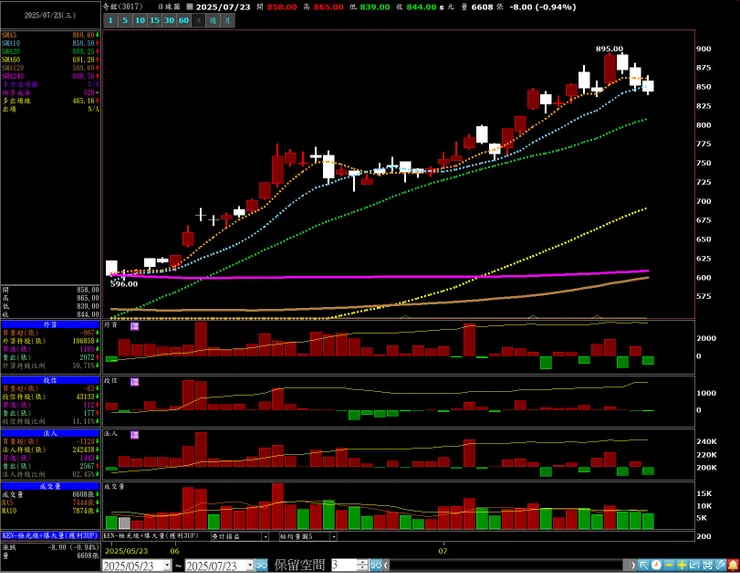Click the SMA5 row in indicator list
740x573 pixels.
pyautogui.click(x=50, y=35)
